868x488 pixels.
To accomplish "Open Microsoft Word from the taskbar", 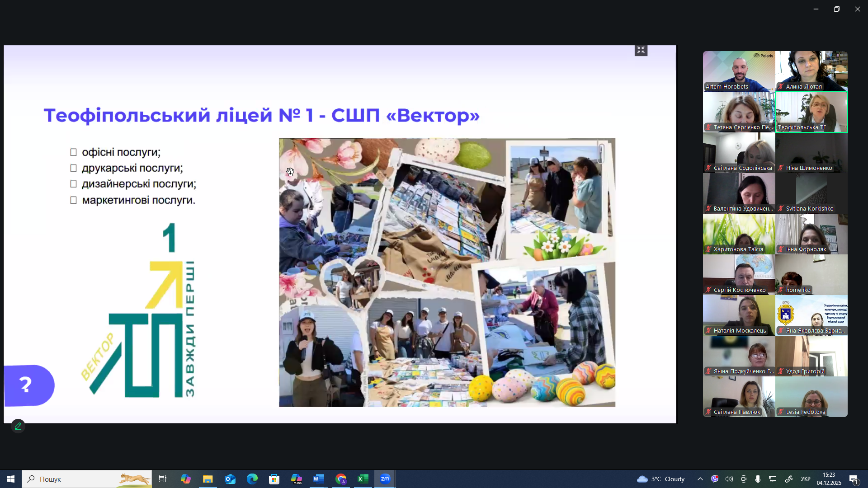I will [319, 479].
